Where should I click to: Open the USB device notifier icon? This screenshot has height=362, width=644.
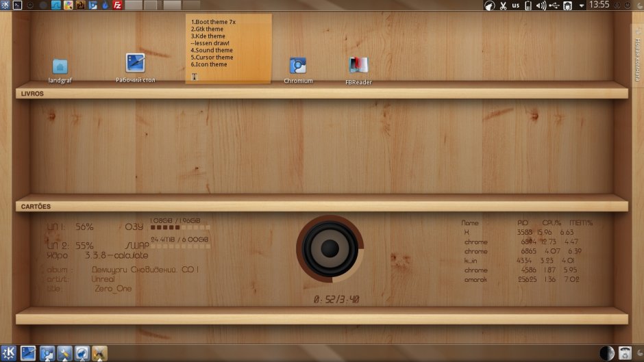tap(554, 5)
